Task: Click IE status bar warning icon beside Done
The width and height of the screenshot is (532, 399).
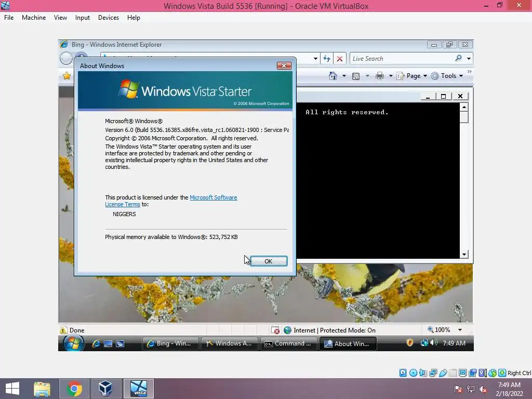Action: (x=63, y=330)
